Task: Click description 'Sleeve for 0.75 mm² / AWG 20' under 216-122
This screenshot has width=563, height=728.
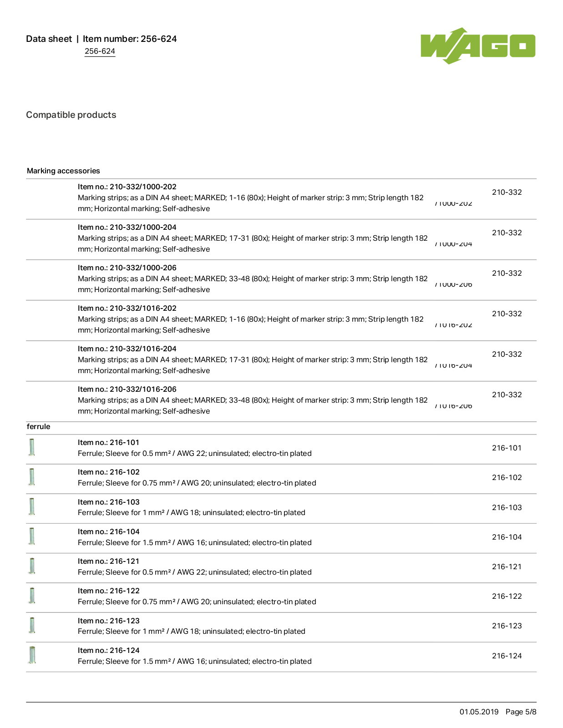Action: [157, 602]
